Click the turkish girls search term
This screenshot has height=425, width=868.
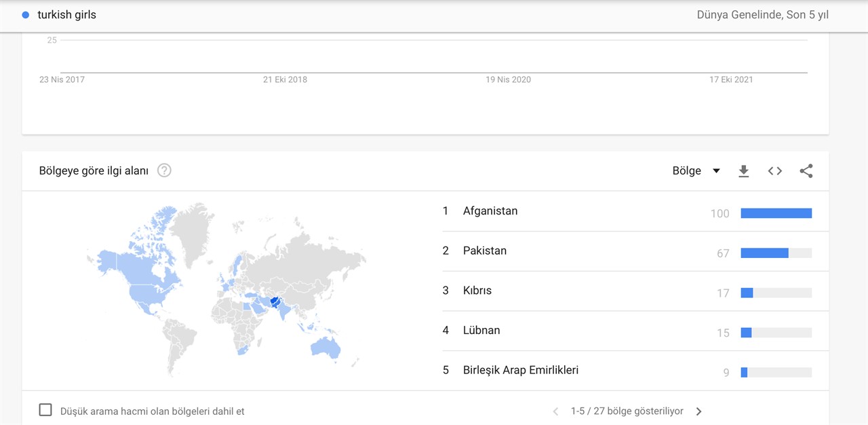coord(66,15)
